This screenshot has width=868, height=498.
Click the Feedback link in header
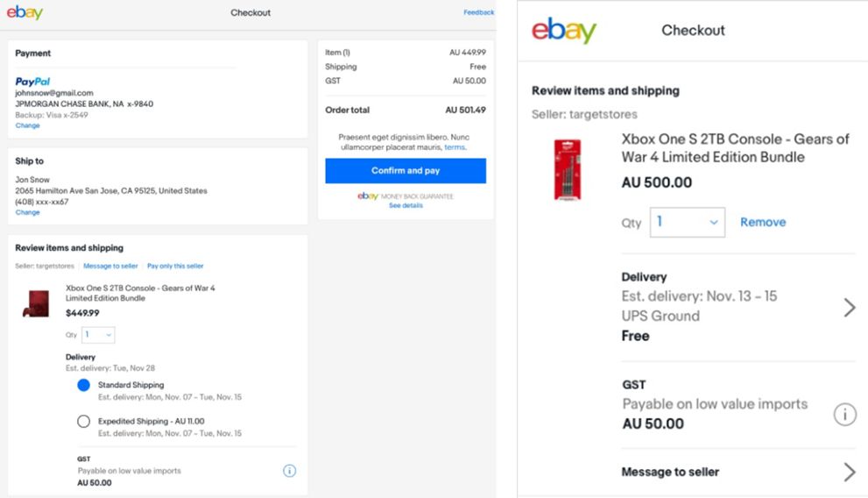478,12
